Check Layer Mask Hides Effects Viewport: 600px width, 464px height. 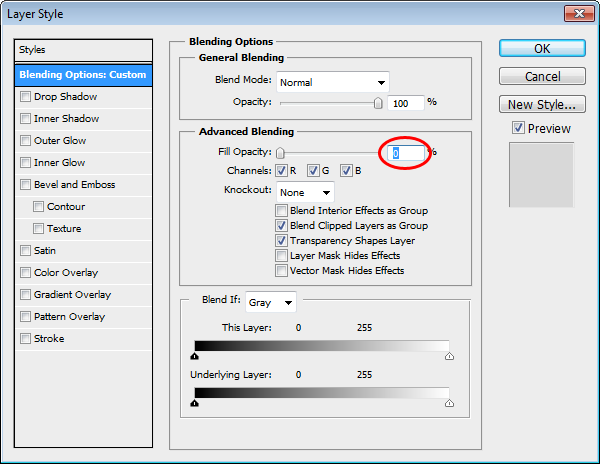pyautogui.click(x=281, y=256)
